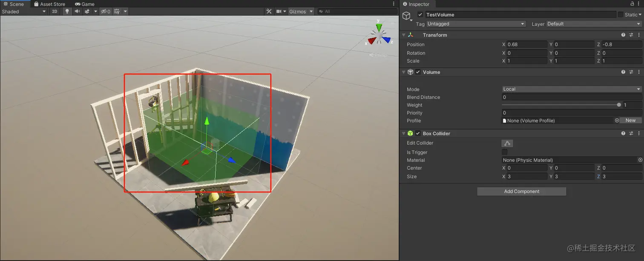This screenshot has height=261, width=644.
Task: Open the Static flags dropdown arrow
Action: [640, 14]
